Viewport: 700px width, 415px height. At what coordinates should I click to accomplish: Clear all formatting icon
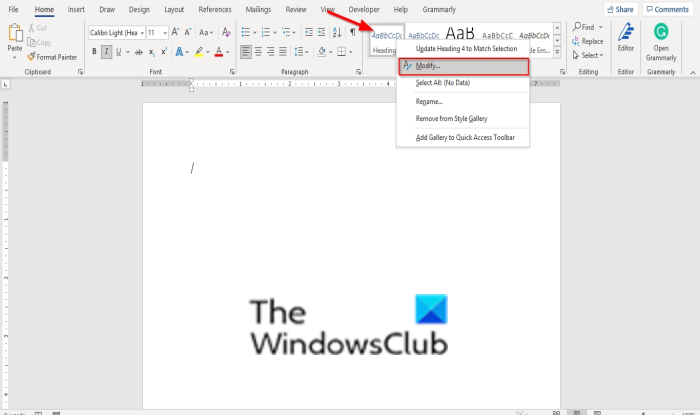226,32
